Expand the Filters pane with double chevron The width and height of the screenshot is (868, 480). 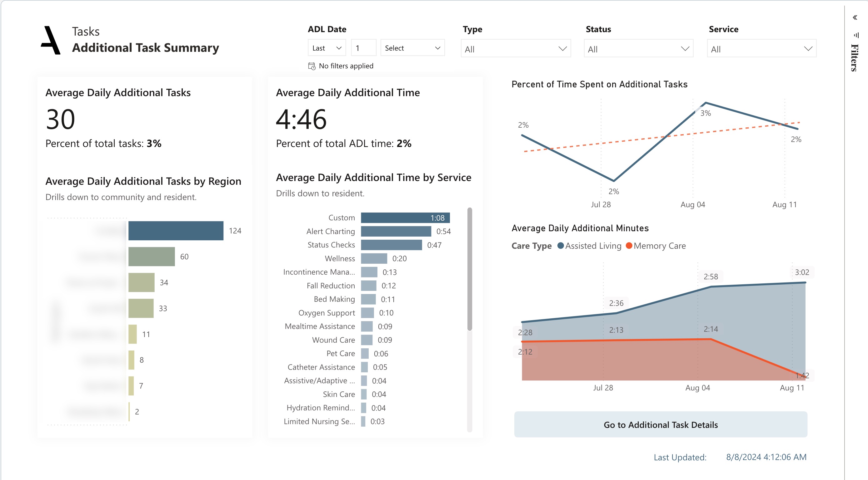(x=855, y=17)
